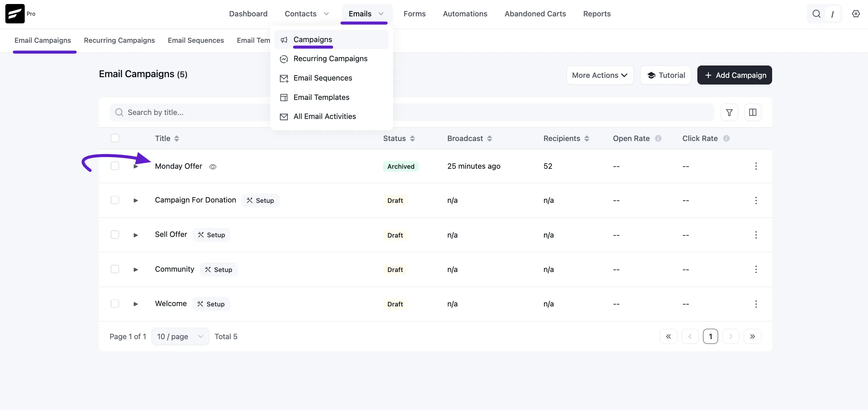Open the column toggle icon
This screenshot has height=410, width=868.
click(x=752, y=112)
